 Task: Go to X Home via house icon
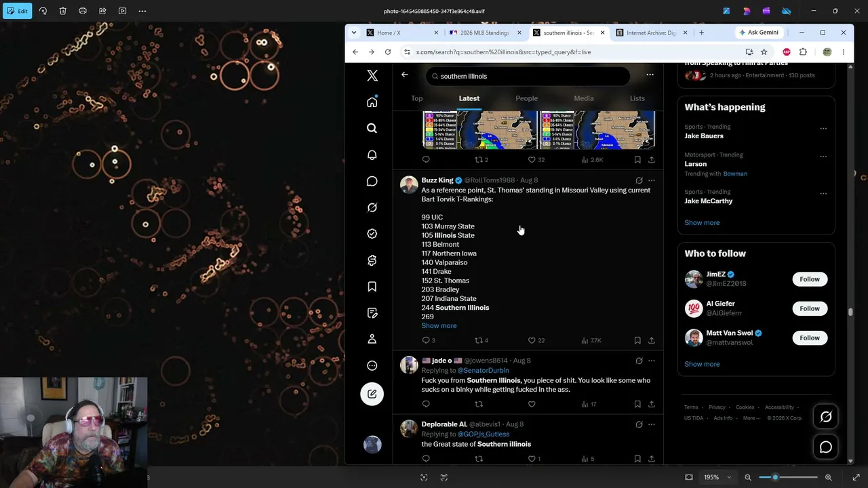[372, 102]
